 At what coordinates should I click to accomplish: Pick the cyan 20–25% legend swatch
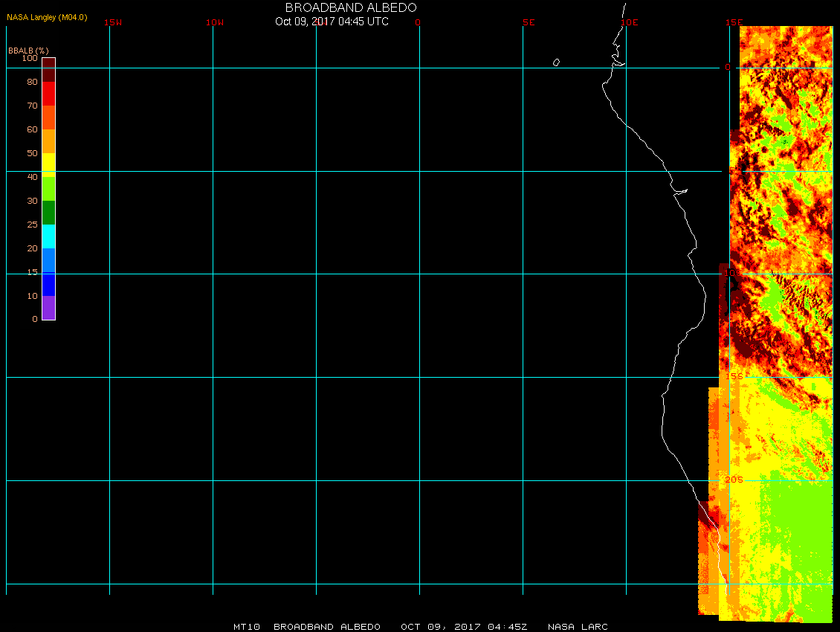(48, 236)
